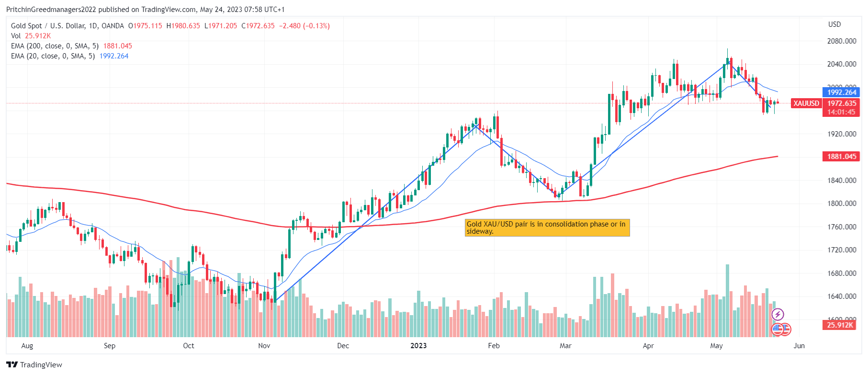Click the 'PritchinGreedmanagers2022 published on TradingView.com' header
This screenshot has width=868, height=375.
coord(101,10)
